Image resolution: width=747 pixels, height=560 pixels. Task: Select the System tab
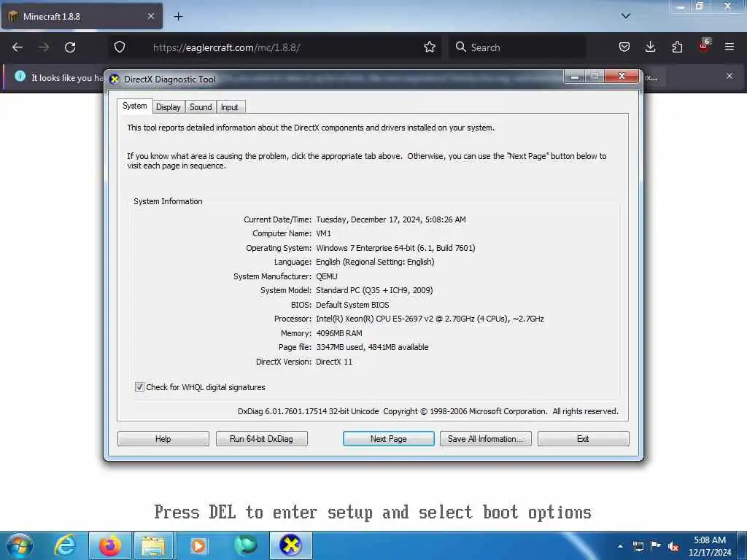point(134,106)
